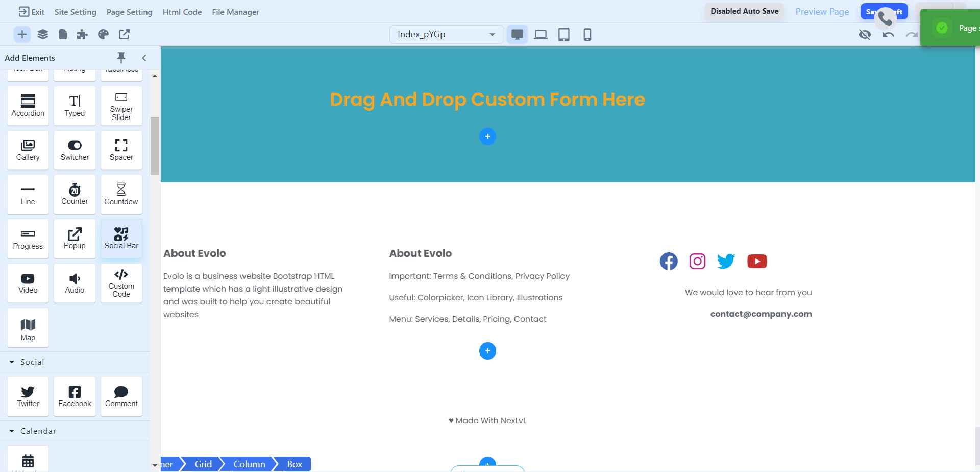Viewport: 980px width, 472px height.
Task: Select Column in the breadcrumb bar
Action: tap(249, 463)
